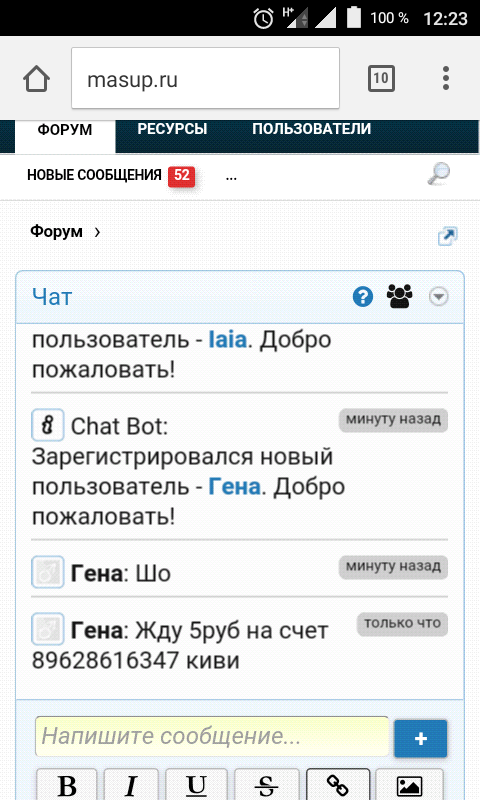Open НОВЫЕ СООБЩЕНИЯ link

point(94,175)
